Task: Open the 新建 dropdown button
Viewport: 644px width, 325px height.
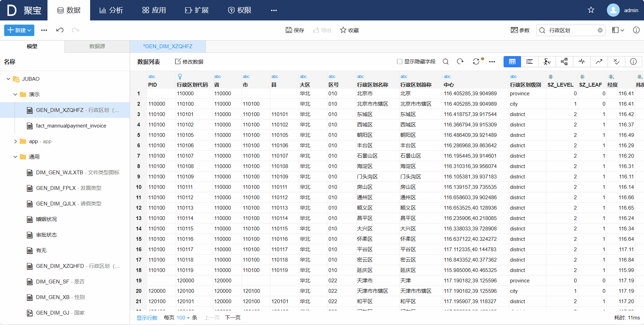Action: tap(19, 30)
